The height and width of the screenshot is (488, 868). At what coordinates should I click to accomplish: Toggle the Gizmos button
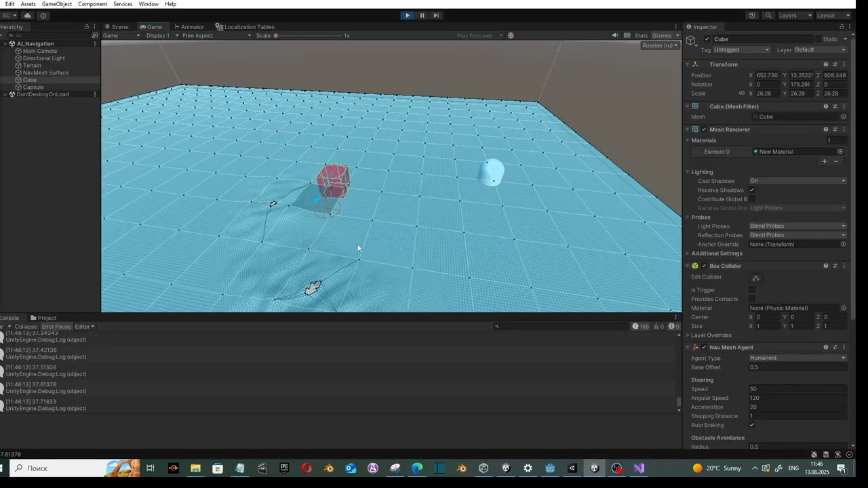coord(661,35)
